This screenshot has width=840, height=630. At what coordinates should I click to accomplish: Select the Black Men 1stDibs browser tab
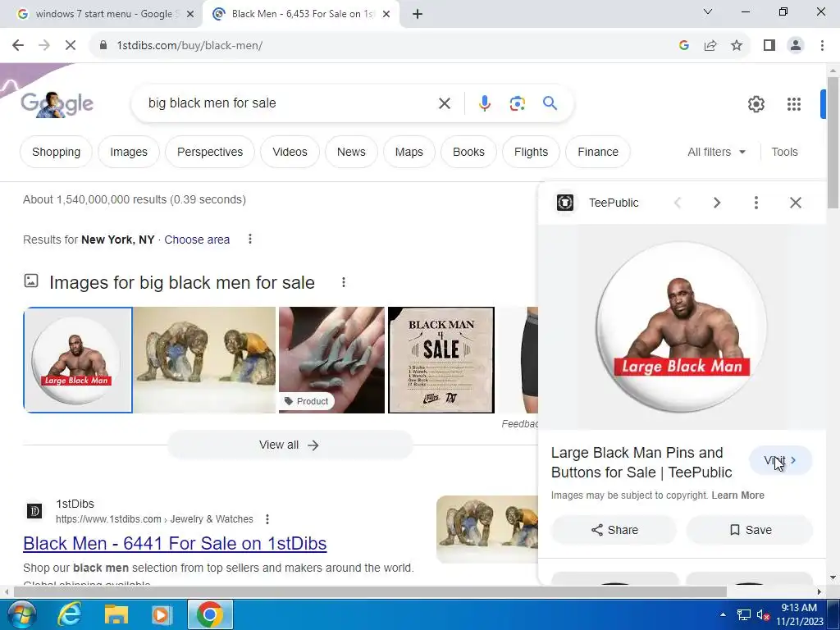pos(301,14)
